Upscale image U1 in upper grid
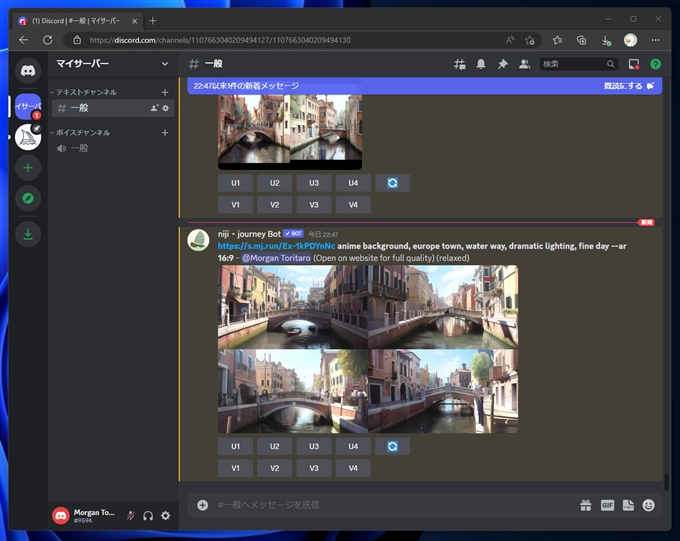The height and width of the screenshot is (541, 680). coord(235,183)
